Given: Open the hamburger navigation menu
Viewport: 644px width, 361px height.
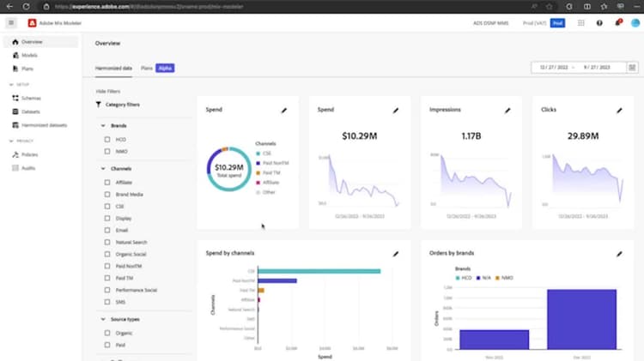Looking at the screenshot, I should 11,23.
